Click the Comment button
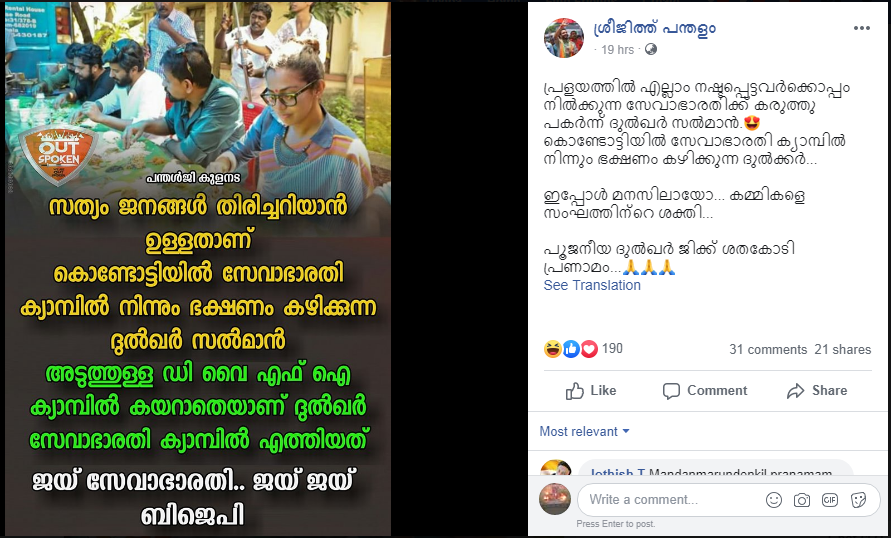 coord(705,391)
